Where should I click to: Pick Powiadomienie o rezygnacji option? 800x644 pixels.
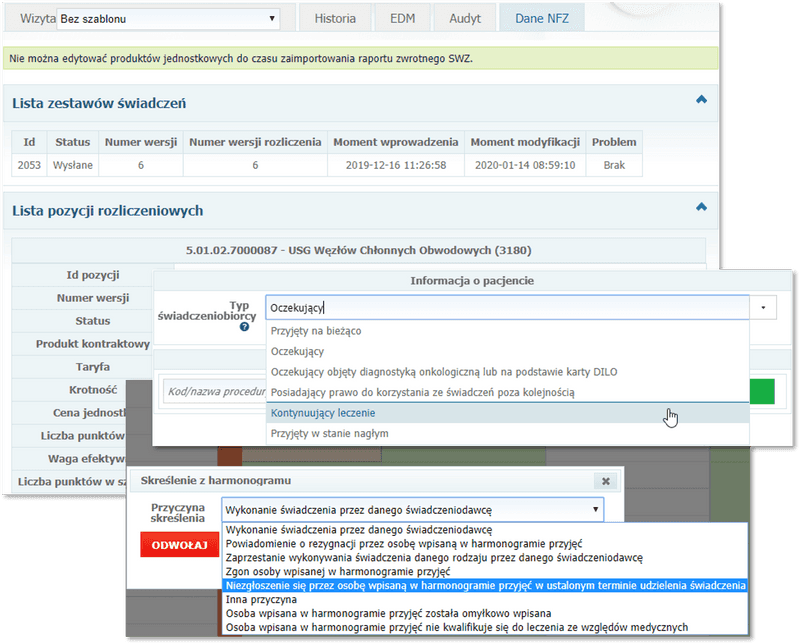coord(485,543)
